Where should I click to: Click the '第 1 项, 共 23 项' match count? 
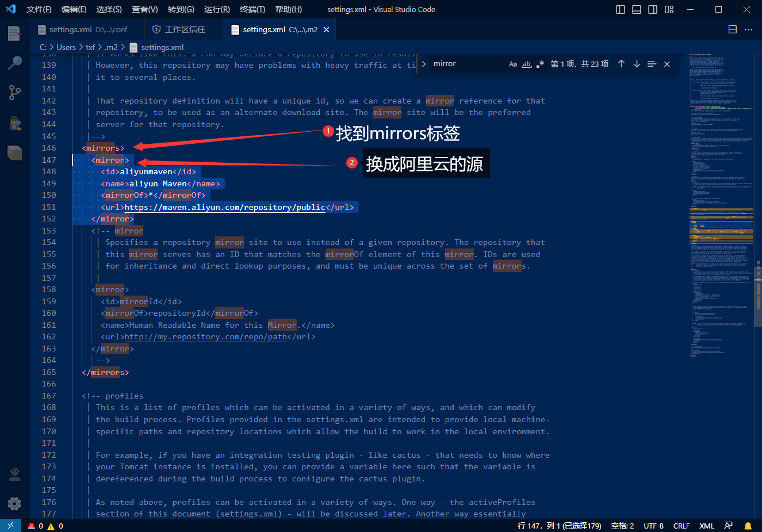579,64
